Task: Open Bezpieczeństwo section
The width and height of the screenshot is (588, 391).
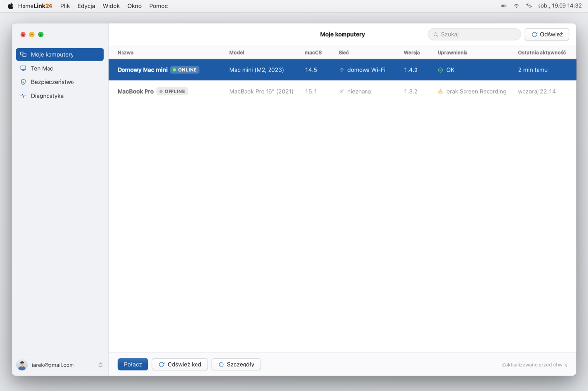Action: tap(60, 82)
